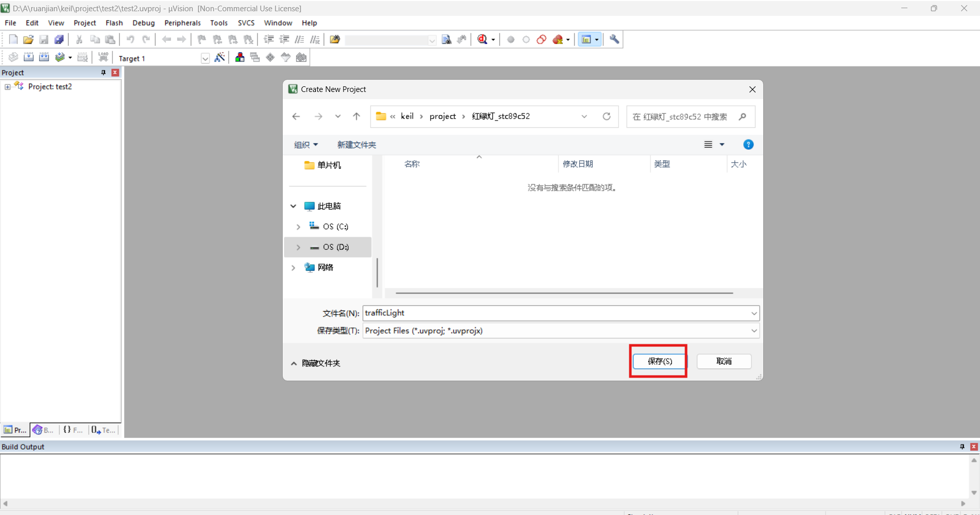
Task: Click the Indent selection icon
Action: point(268,39)
